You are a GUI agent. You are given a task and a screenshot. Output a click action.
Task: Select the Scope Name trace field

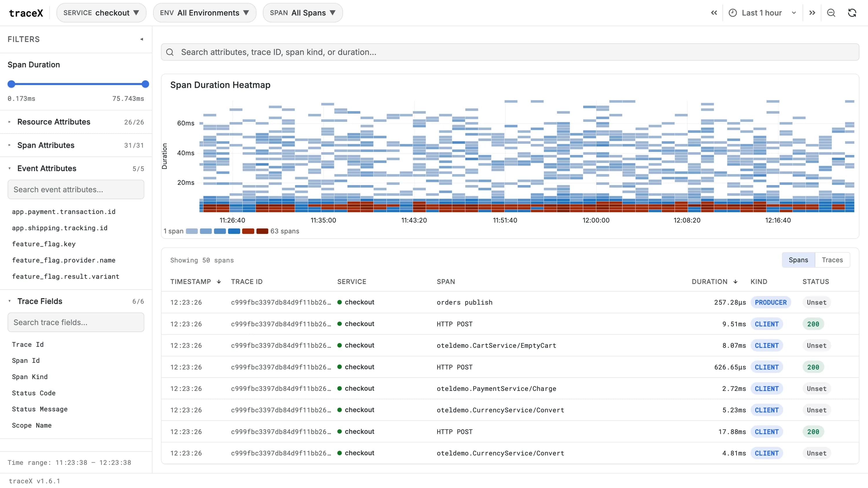pos(32,425)
